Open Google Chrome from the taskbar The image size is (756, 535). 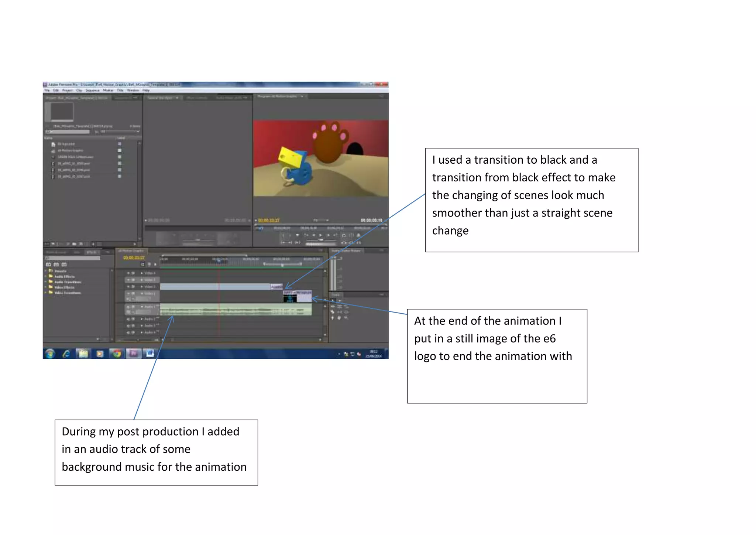coord(117,354)
